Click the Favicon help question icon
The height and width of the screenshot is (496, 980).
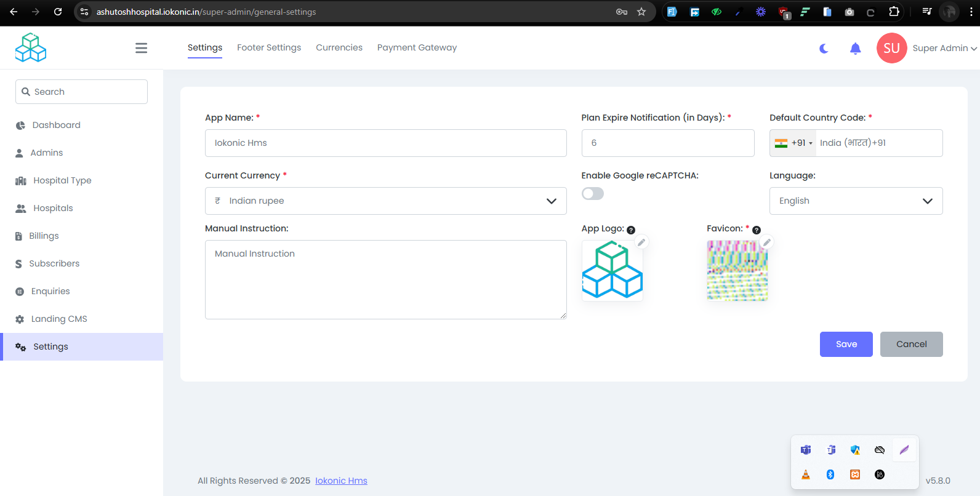[757, 230]
